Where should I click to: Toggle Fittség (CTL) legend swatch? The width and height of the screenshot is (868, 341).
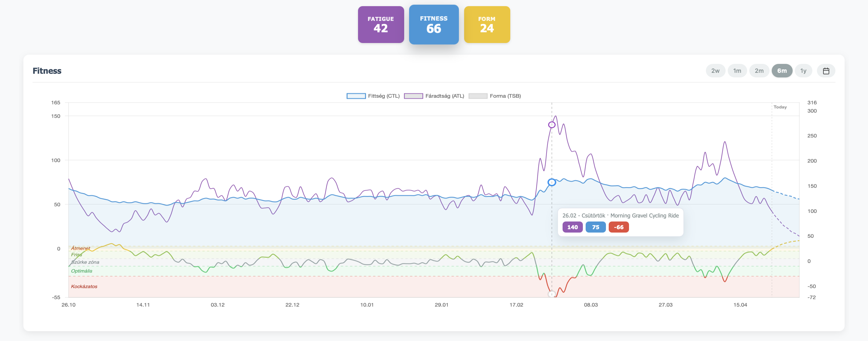(x=356, y=96)
